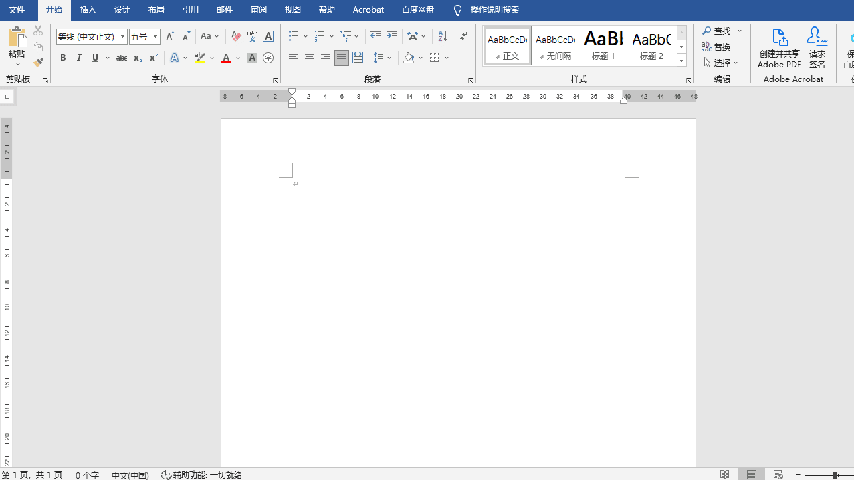
Task: Toggle underline formatting
Action: pyautogui.click(x=95, y=58)
